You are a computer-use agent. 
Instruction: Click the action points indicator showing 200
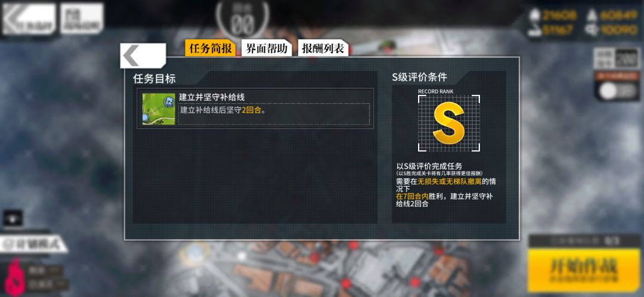(615, 58)
